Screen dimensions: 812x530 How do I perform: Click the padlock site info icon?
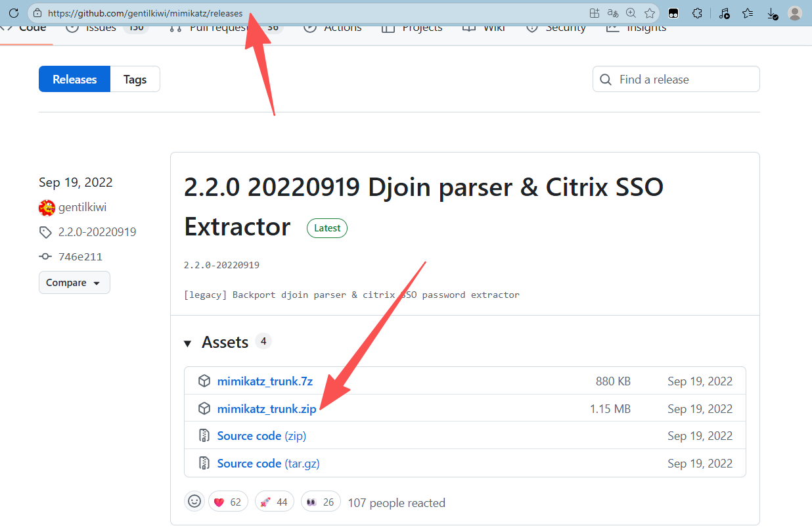click(37, 12)
